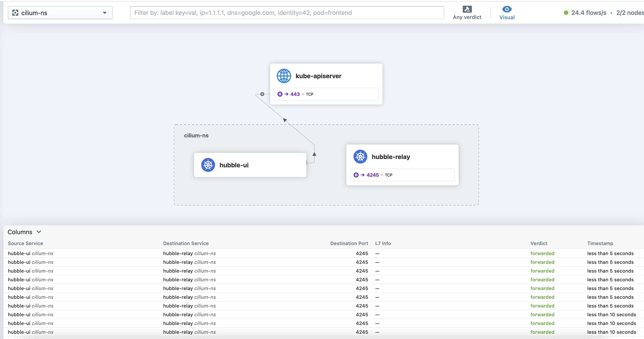This screenshot has width=644, height=339.
Task: Select the hubble-ui service card title
Action: click(234, 165)
